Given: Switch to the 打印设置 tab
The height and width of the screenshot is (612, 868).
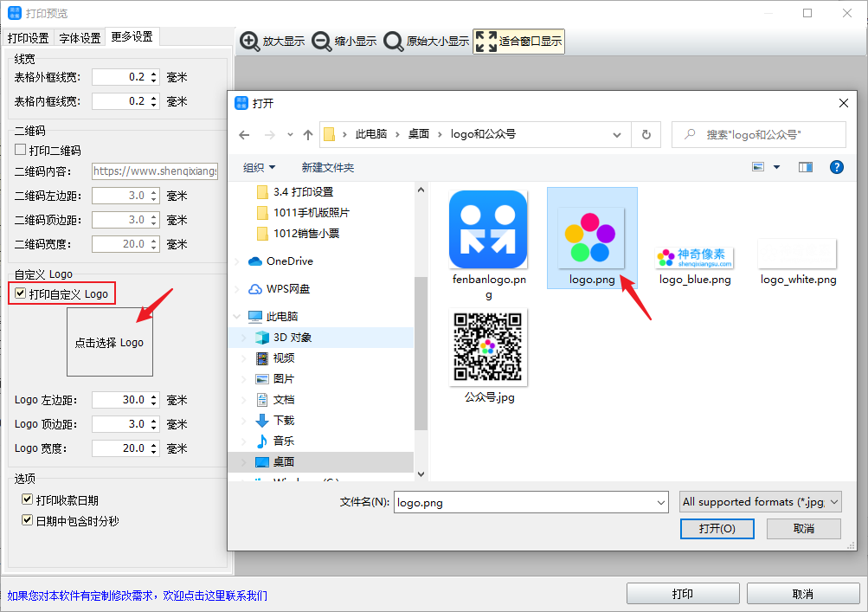Looking at the screenshot, I should (28, 37).
